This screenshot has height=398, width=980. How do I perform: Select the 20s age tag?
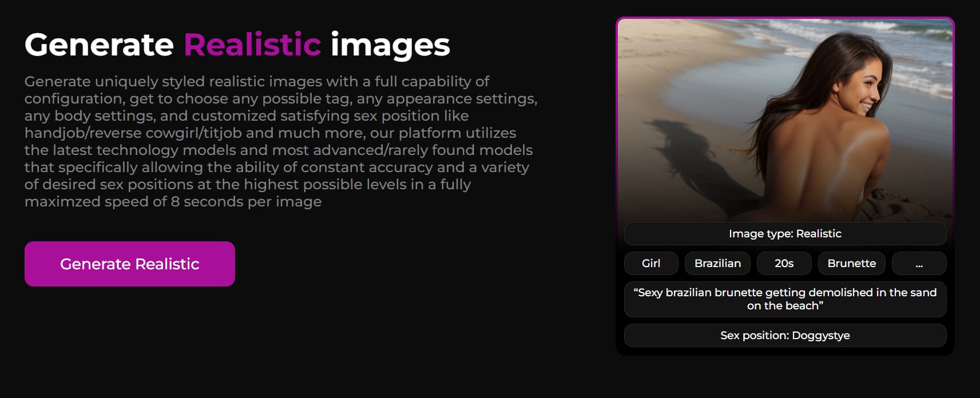click(x=784, y=263)
